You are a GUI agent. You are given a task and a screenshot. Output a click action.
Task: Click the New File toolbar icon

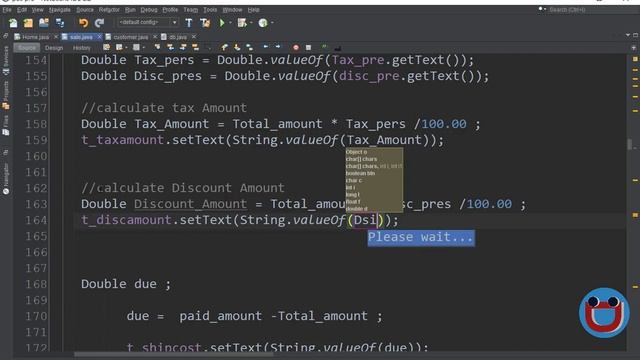[13, 23]
